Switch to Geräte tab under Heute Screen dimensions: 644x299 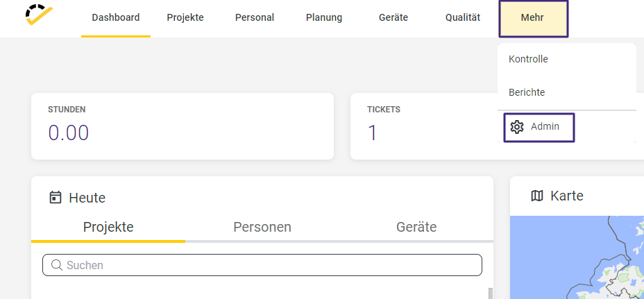coord(416,227)
